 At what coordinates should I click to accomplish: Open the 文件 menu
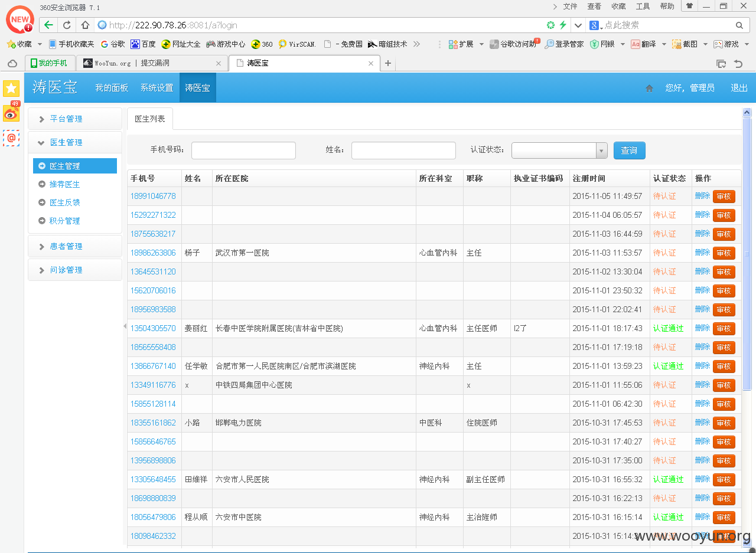[x=570, y=6]
